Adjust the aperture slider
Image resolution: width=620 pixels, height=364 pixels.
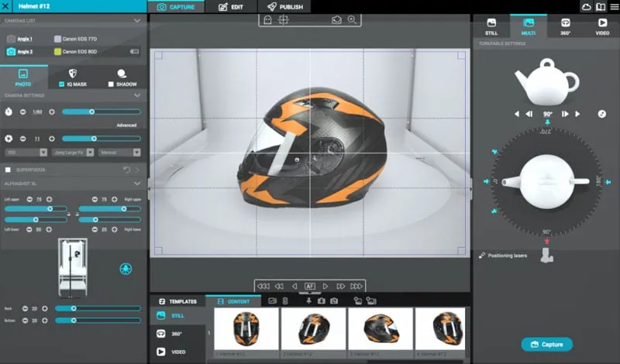pyautogui.click(x=102, y=139)
